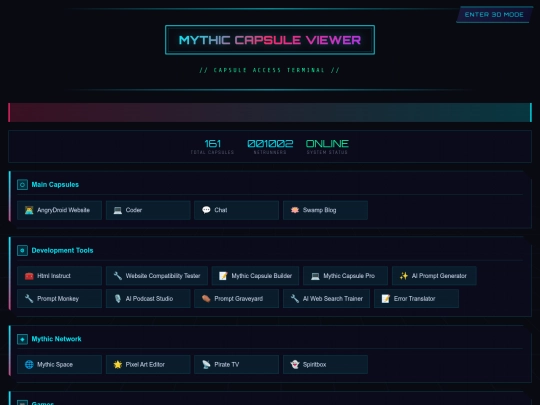This screenshot has height=405, width=540.
Task: Open the Mythic Space label
Action: (x=55, y=364)
